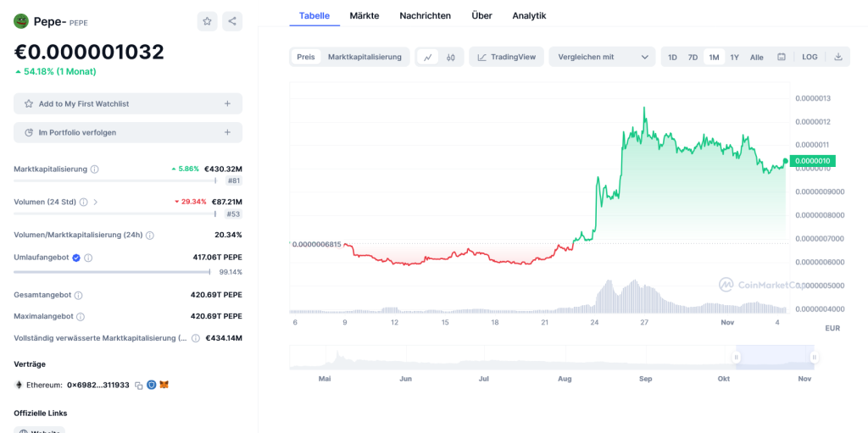The height and width of the screenshot is (433, 868).
Task: Open info icon for Volumen/Marktkapitalisierung (24h)
Action: pos(150,236)
